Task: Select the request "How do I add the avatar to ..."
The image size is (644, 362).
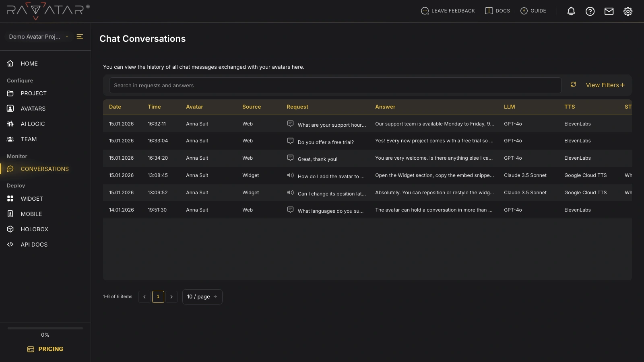Action: pos(331,177)
